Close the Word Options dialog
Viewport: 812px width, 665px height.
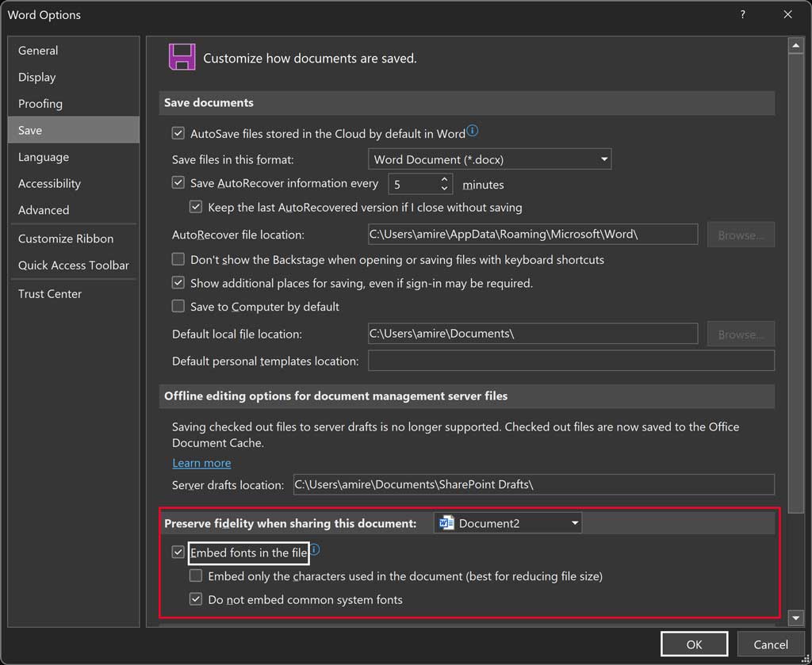787,14
